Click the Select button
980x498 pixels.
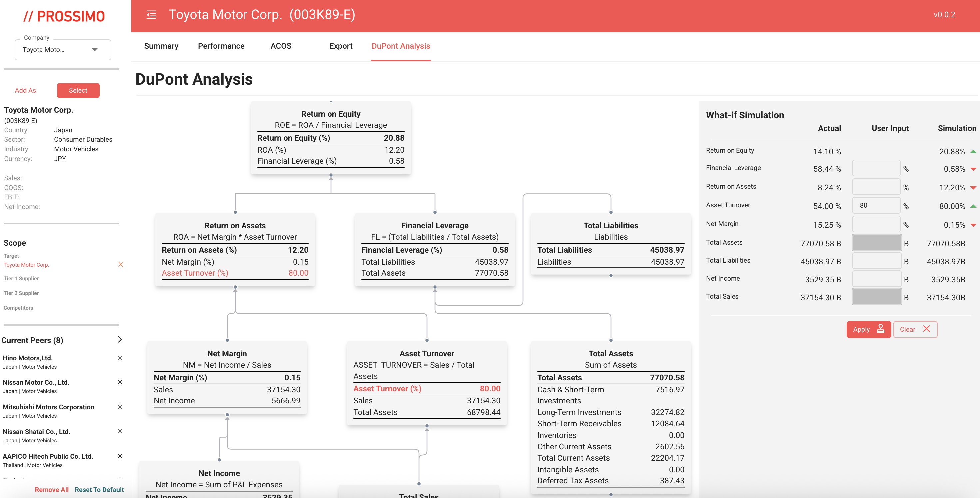pos(78,91)
